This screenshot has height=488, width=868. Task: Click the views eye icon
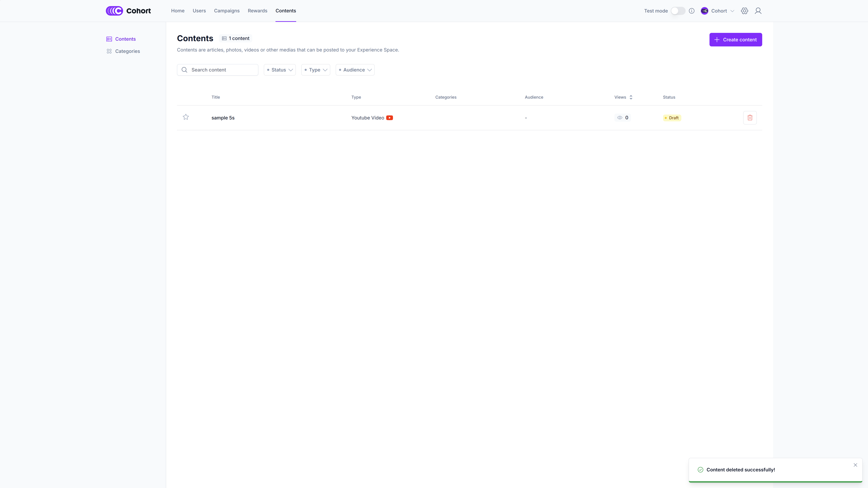(x=619, y=118)
